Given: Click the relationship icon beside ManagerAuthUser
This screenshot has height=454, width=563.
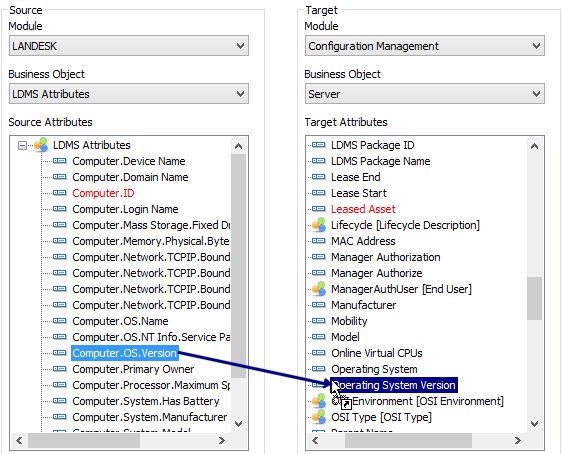Looking at the screenshot, I should (x=318, y=289).
